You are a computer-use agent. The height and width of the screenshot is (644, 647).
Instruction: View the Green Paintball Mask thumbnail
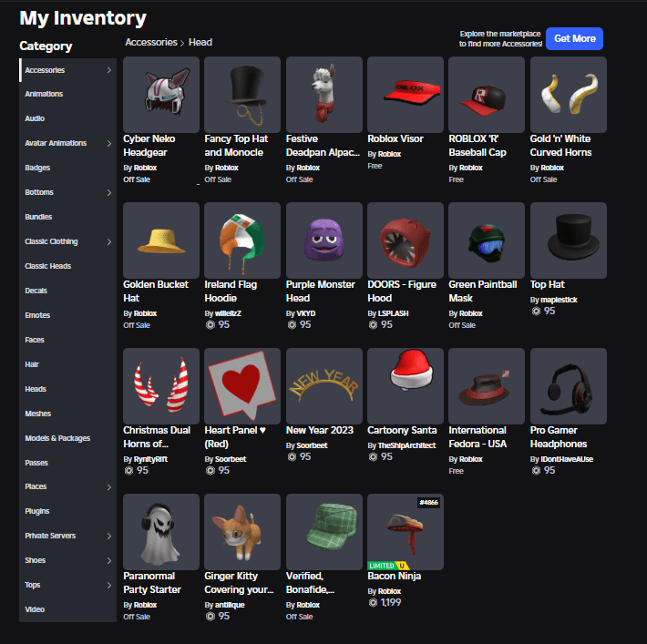pos(487,240)
